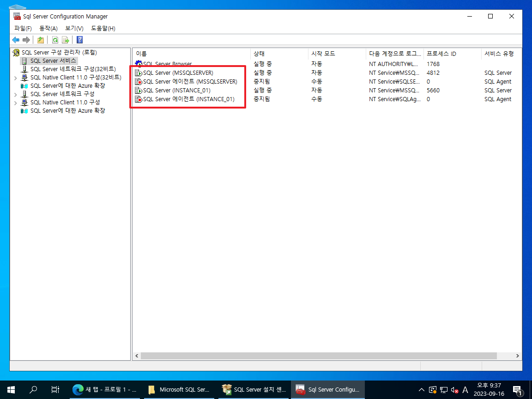The image size is (532, 399).
Task: Show hidden tray icons chevron
Action: coord(421,390)
